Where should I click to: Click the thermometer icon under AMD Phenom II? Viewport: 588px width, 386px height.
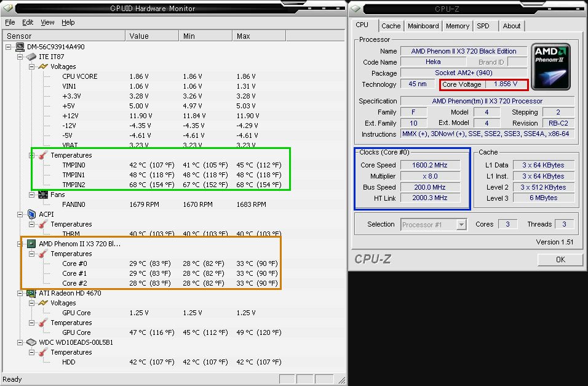43,254
